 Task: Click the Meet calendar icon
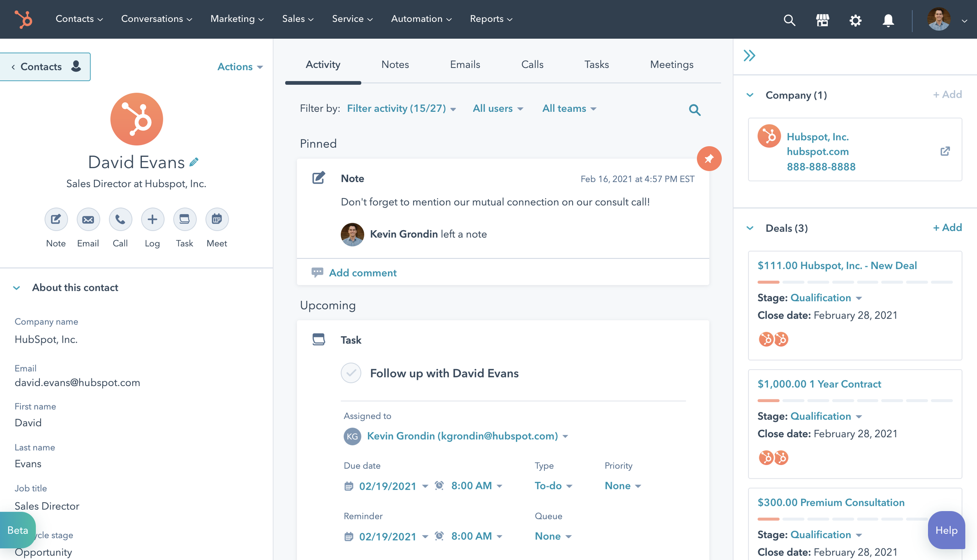[x=217, y=219]
